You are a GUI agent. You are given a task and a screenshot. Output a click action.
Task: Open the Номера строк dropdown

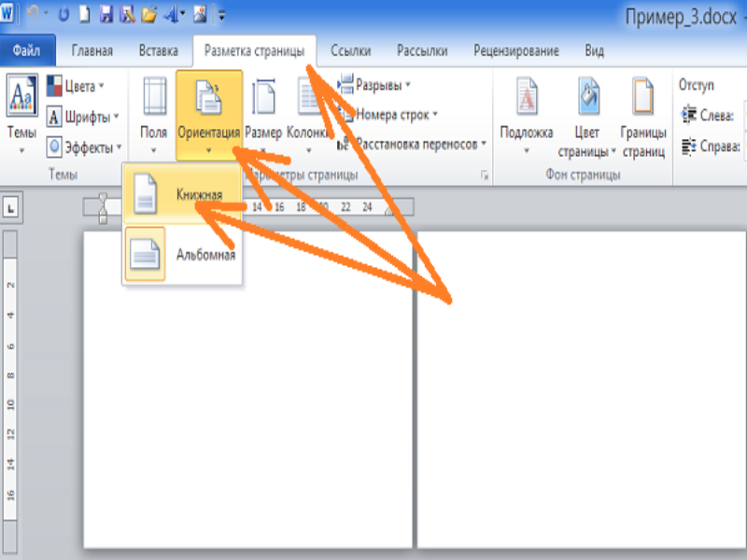[x=388, y=115]
